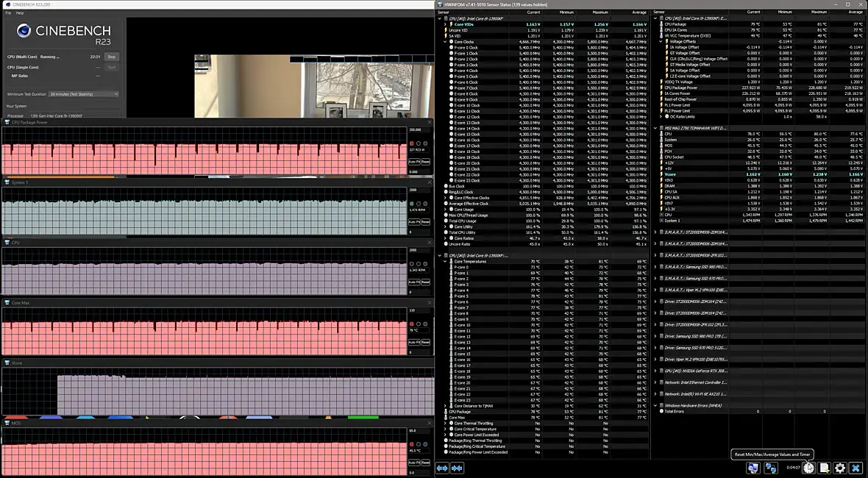Click the System 1 graph window icon
868x478 pixels.
(x=7, y=182)
